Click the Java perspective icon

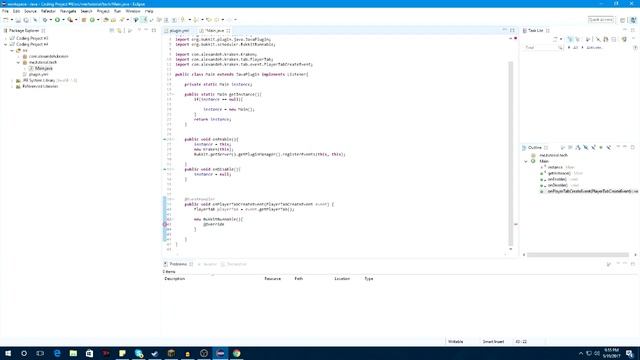633,20
